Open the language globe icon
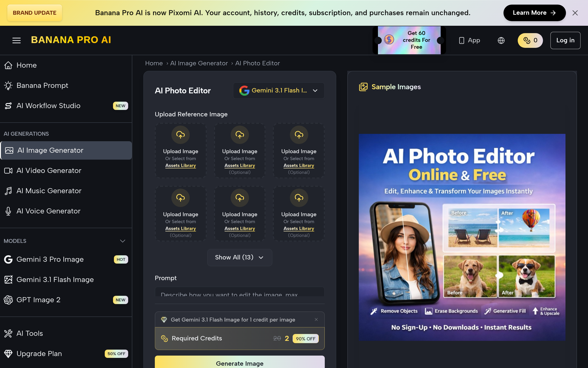 point(501,40)
